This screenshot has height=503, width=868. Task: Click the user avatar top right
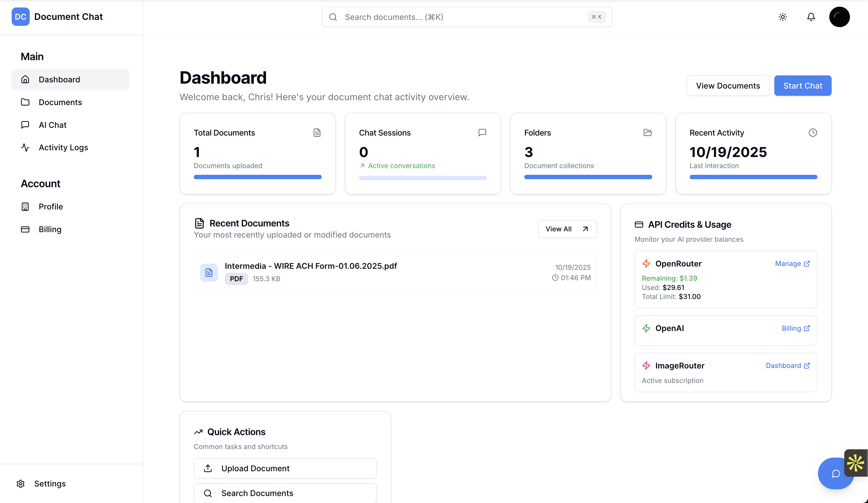(839, 17)
